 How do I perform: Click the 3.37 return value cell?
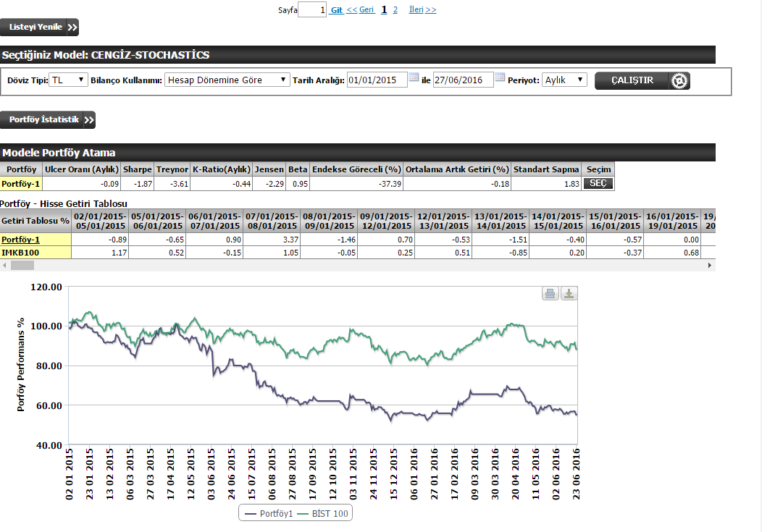click(x=272, y=240)
